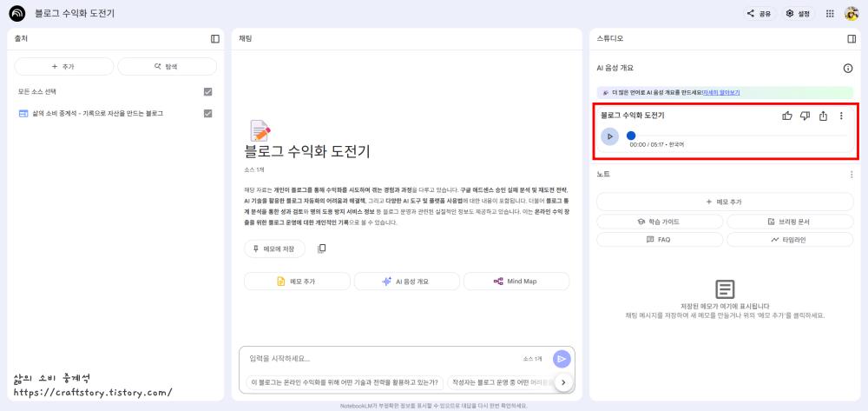This screenshot has height=411, width=868.
Task: Generate the FAQ
Action: 660,240
